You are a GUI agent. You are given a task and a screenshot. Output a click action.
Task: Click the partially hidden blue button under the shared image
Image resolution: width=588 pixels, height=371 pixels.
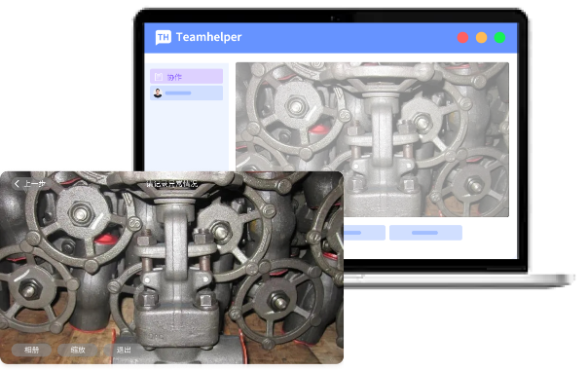[x=364, y=233]
